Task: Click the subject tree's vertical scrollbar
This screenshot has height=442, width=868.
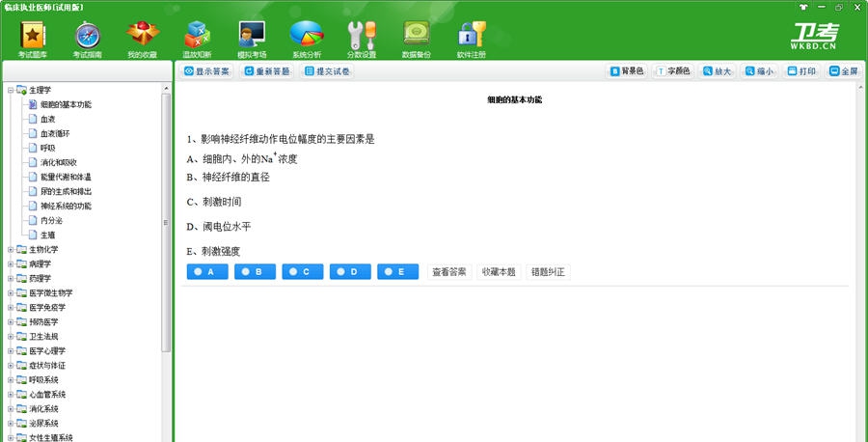Action: coord(166,222)
